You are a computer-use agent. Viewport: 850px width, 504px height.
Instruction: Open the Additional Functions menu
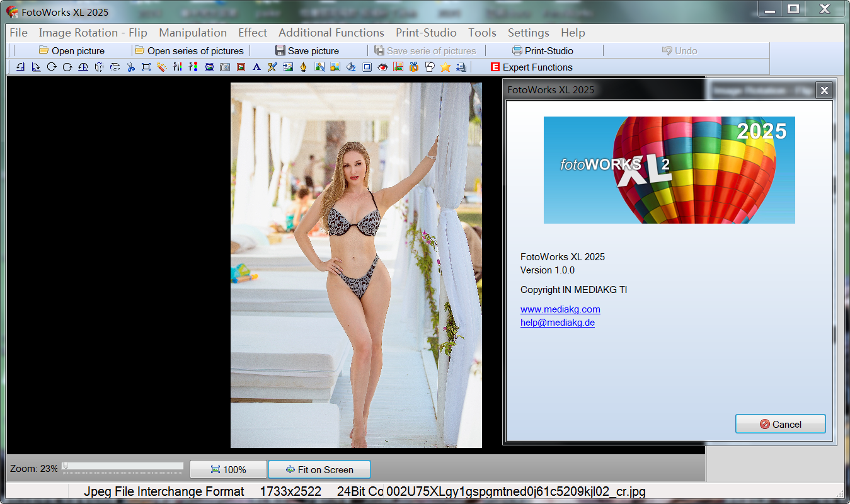(x=331, y=33)
